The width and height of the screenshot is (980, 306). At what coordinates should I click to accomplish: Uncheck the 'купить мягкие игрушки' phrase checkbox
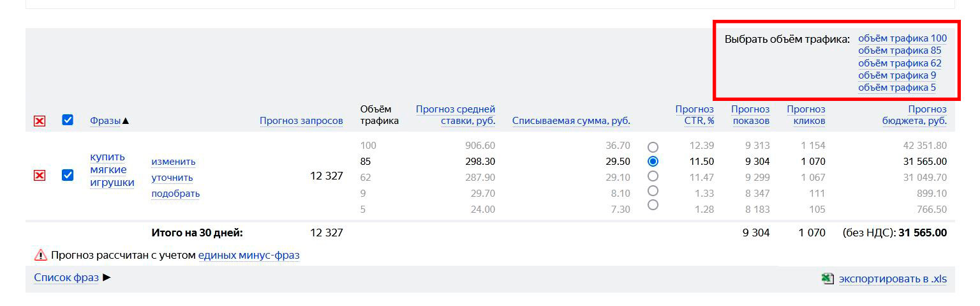tap(68, 175)
